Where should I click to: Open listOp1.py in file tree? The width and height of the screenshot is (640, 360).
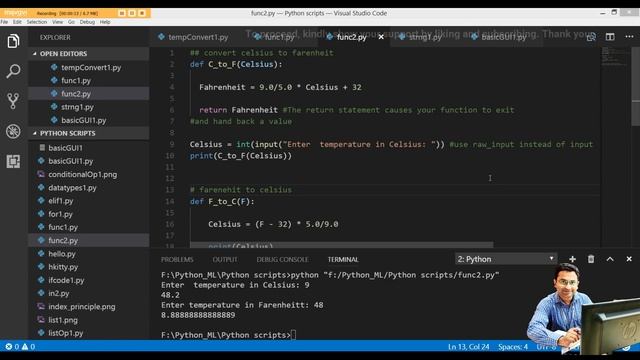tap(89, 333)
